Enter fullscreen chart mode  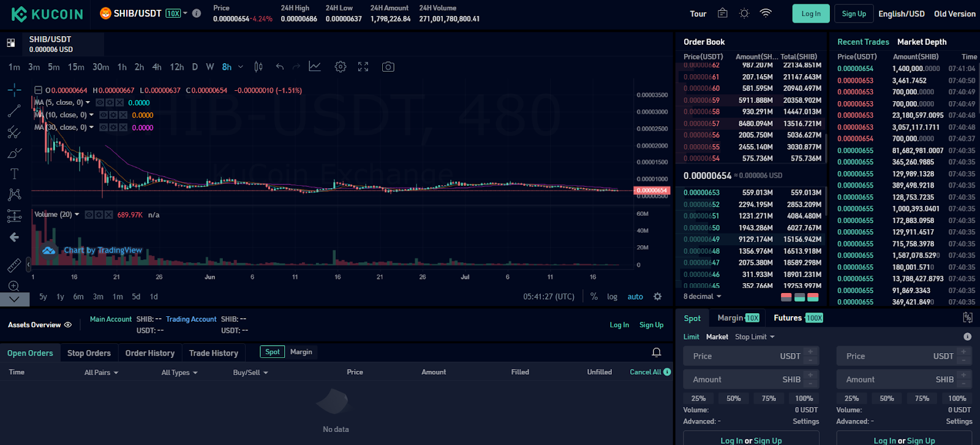[x=363, y=67]
